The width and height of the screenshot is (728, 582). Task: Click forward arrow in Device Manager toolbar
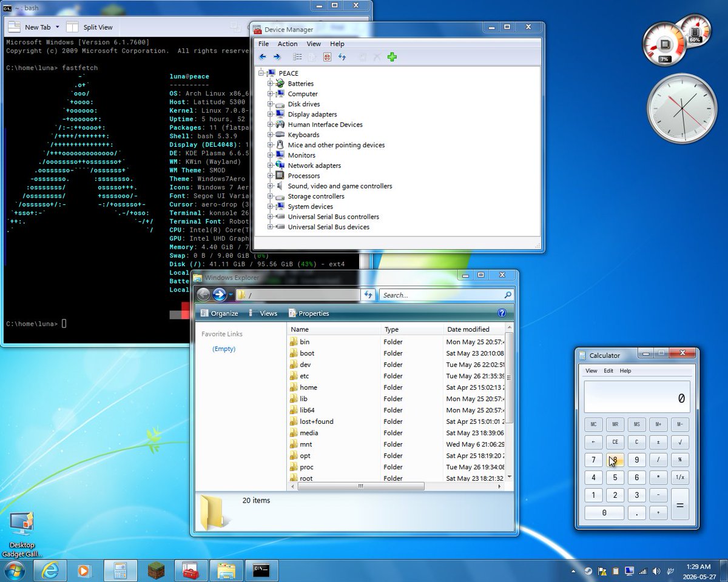(x=277, y=57)
